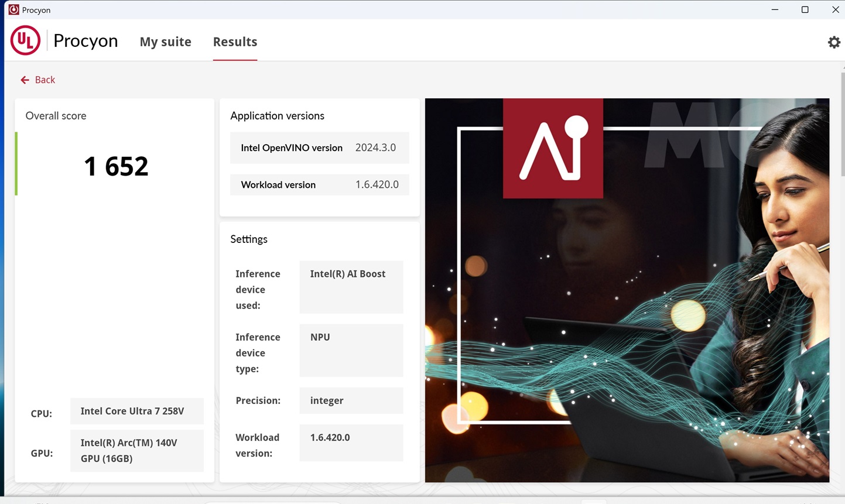Switch to the My suite tab
The image size is (845, 504).
pyautogui.click(x=165, y=42)
